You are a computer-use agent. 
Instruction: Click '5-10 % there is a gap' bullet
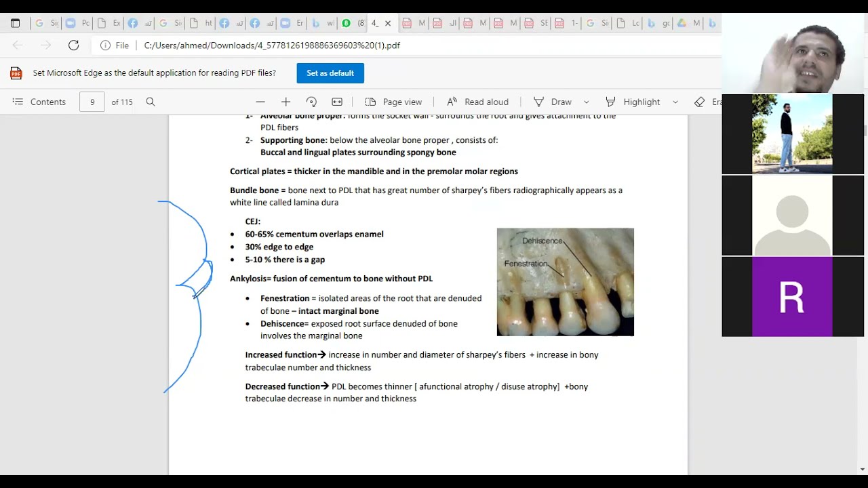285,260
